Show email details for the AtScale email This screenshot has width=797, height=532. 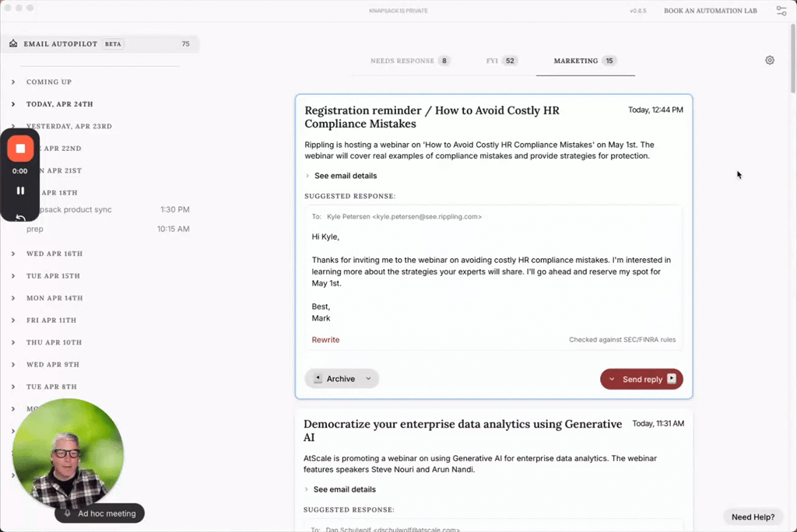click(x=339, y=489)
